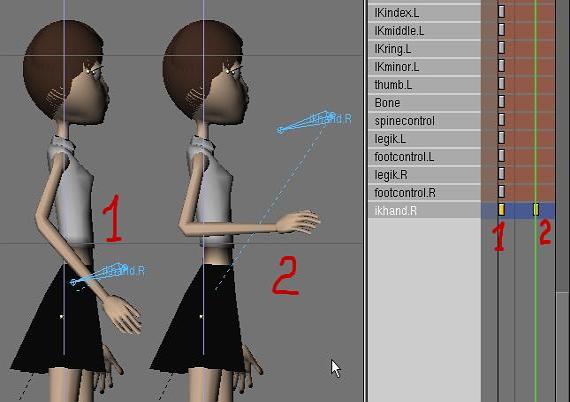Screen dimensions: 570x402
Task: Select the legik.R channel row
Action: pyautogui.click(x=424, y=175)
